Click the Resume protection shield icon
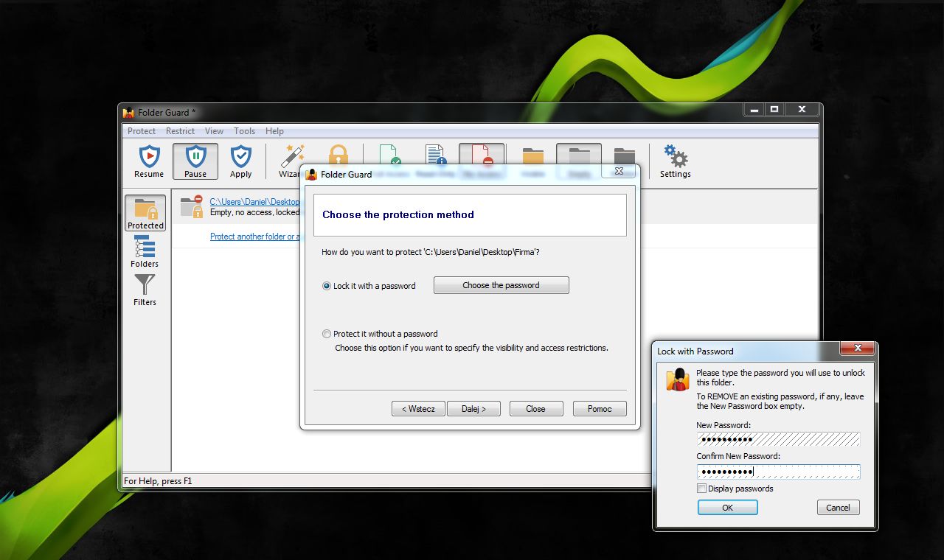This screenshot has width=944, height=560. [x=149, y=156]
